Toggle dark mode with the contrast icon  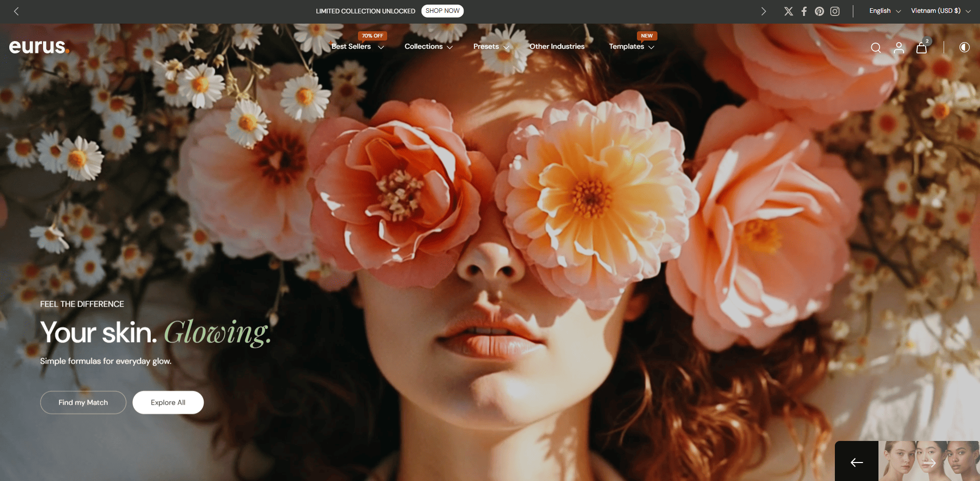[964, 47]
